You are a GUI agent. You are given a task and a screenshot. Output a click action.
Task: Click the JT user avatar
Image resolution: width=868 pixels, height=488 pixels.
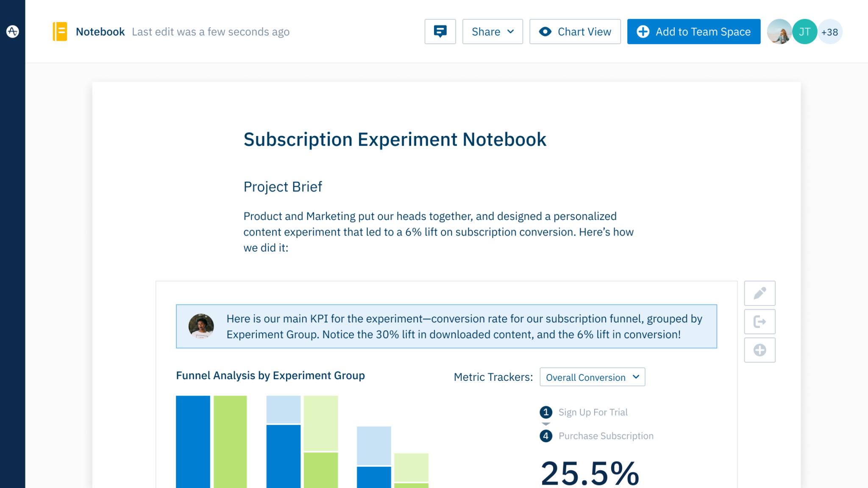click(x=804, y=32)
